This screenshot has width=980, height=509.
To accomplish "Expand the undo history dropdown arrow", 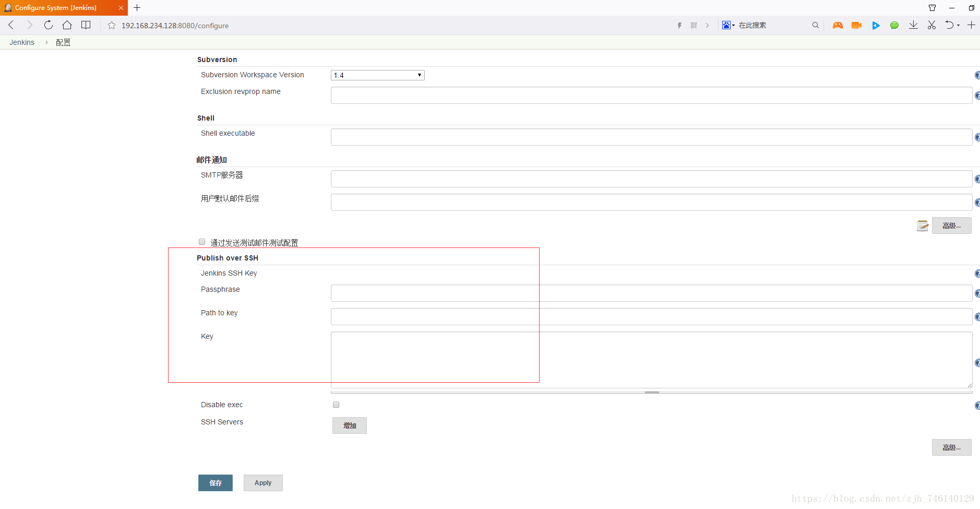I will tap(959, 25).
